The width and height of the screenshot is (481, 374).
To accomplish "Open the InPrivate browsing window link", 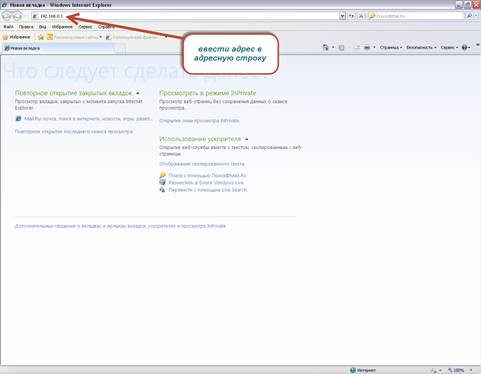I will coord(199,121).
